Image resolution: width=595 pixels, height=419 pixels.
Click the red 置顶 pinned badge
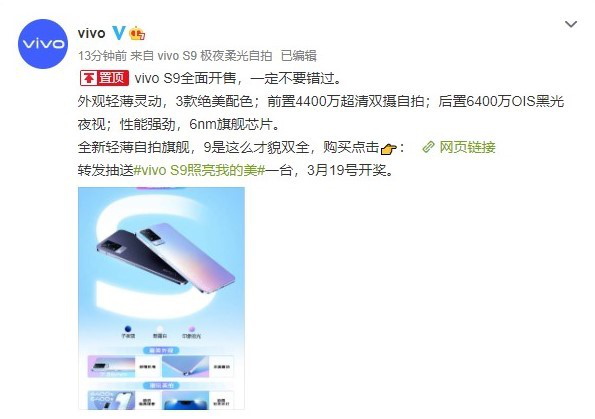(x=104, y=78)
